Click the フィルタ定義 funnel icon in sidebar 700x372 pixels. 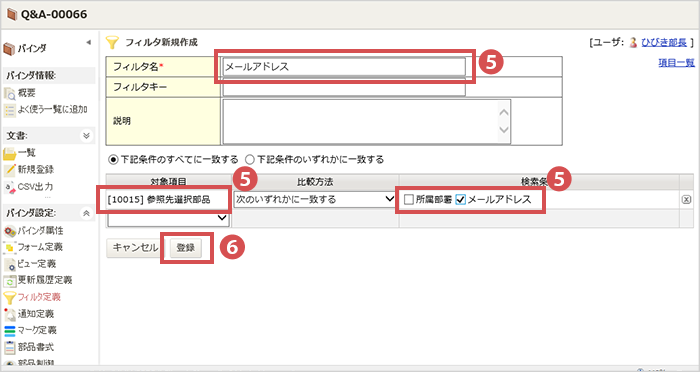click(x=9, y=298)
